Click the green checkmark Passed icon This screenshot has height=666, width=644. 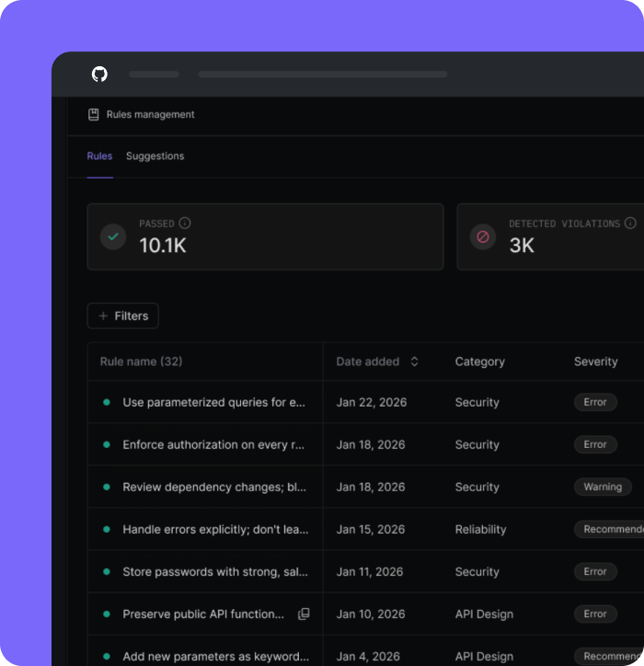[113, 236]
